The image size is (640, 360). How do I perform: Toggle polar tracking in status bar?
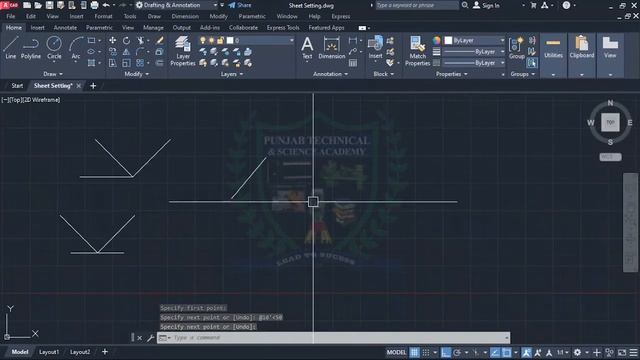pyautogui.click(x=457, y=352)
